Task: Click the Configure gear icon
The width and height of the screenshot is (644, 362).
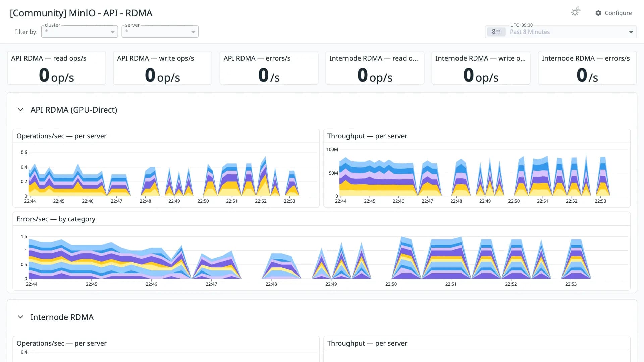Action: (x=598, y=13)
